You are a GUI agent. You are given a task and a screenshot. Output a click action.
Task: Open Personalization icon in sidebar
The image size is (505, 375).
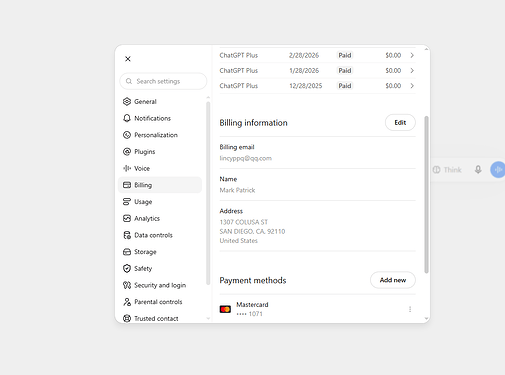[127, 135]
